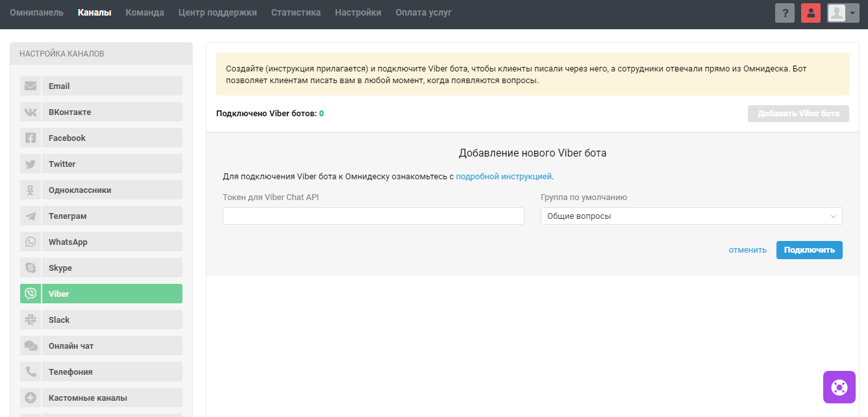Open the Омнипанель menu item
This screenshot has height=417, width=868.
pyautogui.click(x=36, y=12)
